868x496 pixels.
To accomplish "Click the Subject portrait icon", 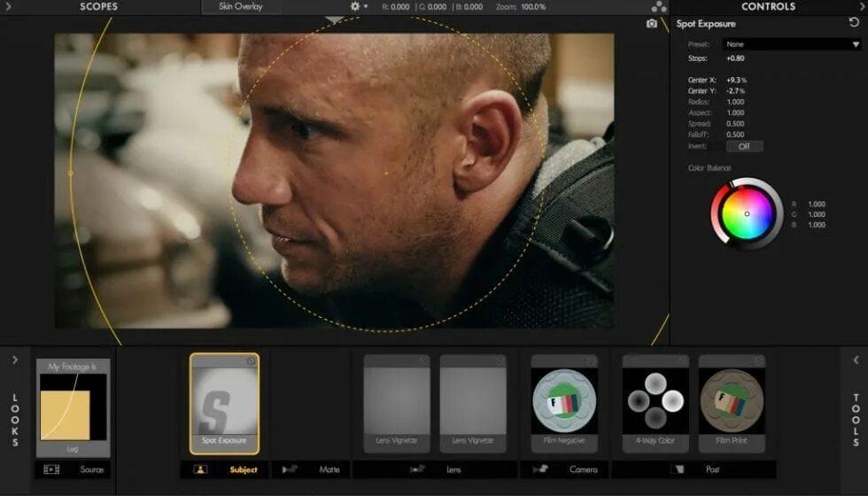I will tap(200, 469).
